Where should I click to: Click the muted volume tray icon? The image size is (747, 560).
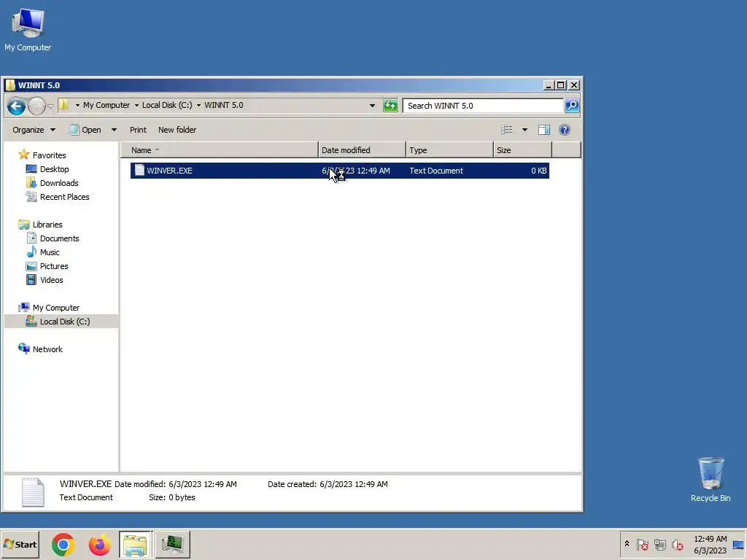coord(677,544)
